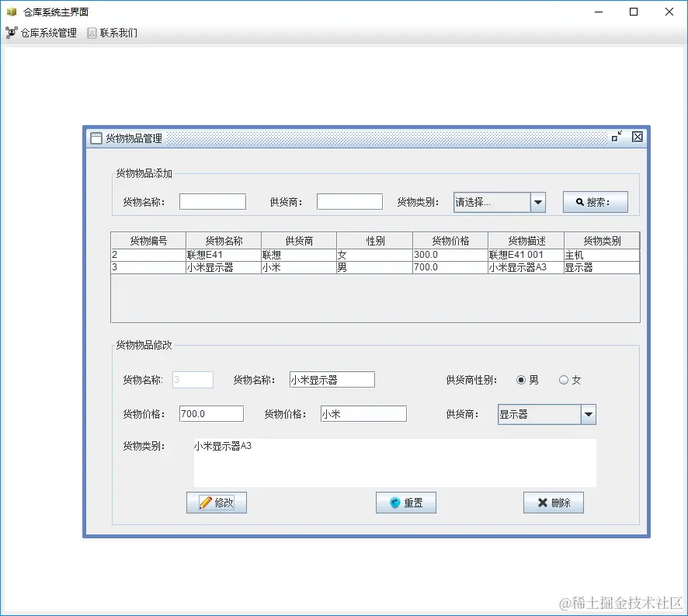Select table cell 联想E41
Screen dimensions: 688x616
[224, 255]
